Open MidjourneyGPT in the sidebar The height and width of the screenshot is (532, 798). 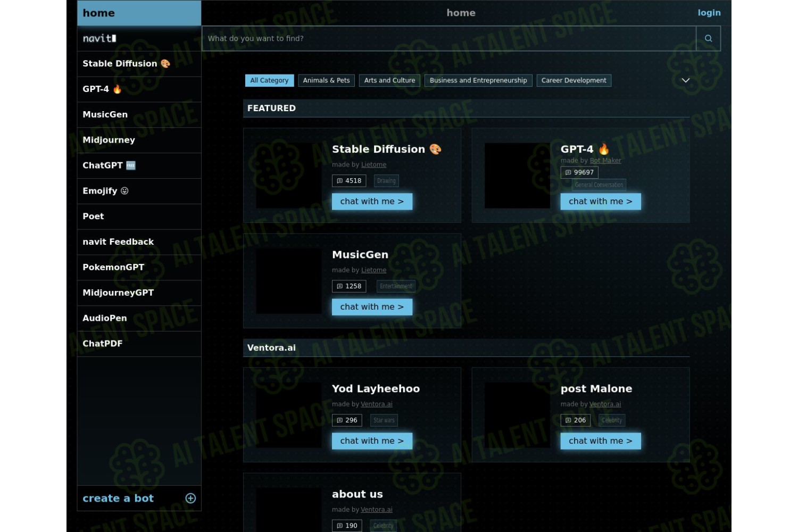coord(139,293)
